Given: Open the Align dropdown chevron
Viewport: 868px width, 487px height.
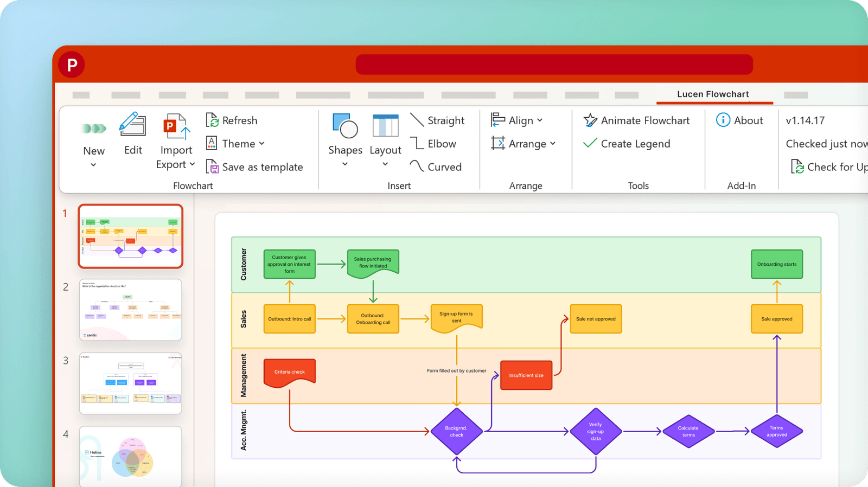Looking at the screenshot, I should pos(540,120).
